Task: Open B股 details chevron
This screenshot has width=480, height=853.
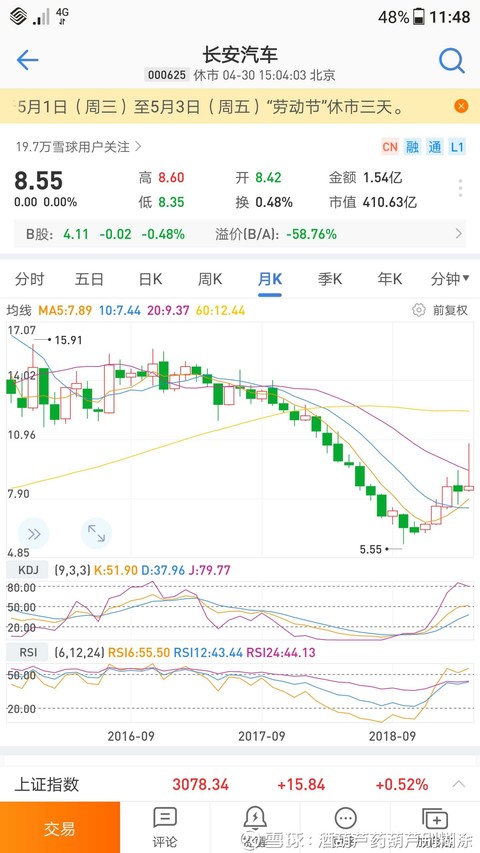Action: pyautogui.click(x=458, y=234)
